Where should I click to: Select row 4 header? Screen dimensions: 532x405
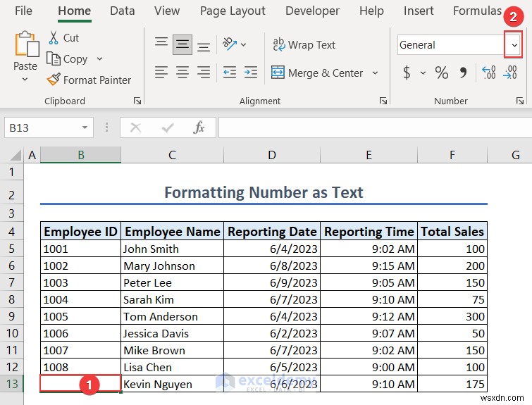[11, 231]
